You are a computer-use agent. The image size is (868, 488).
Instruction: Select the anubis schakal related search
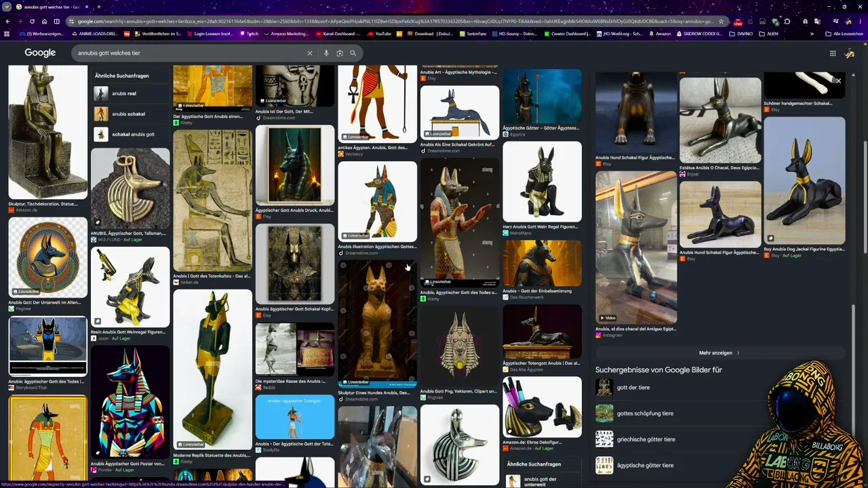(x=130, y=114)
